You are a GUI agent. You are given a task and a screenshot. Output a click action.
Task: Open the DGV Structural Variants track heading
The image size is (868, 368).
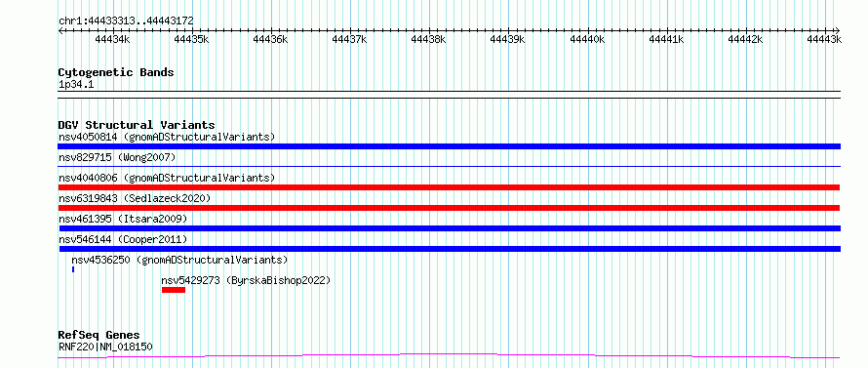click(137, 125)
